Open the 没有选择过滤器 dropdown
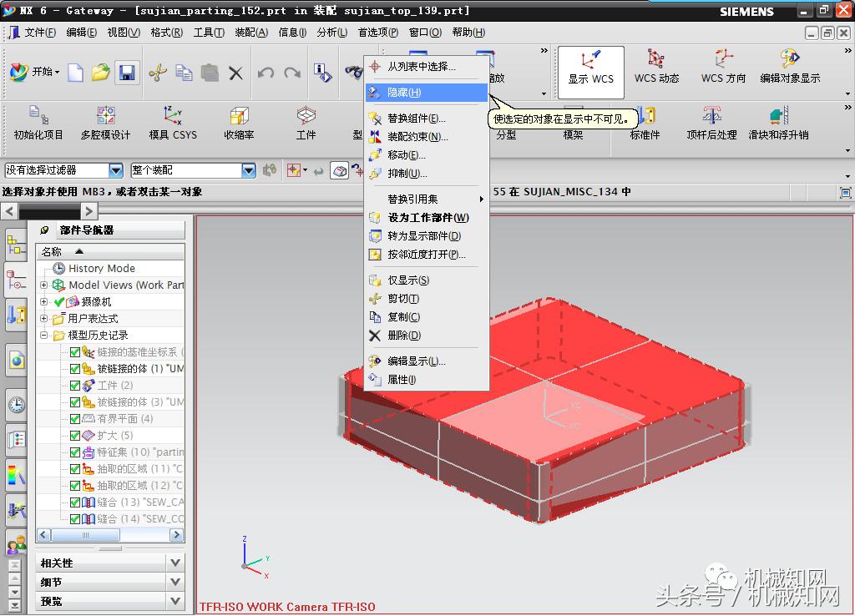 pyautogui.click(x=114, y=169)
